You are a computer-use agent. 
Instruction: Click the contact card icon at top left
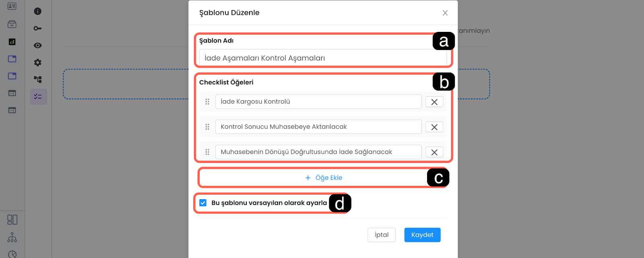(12, 6)
